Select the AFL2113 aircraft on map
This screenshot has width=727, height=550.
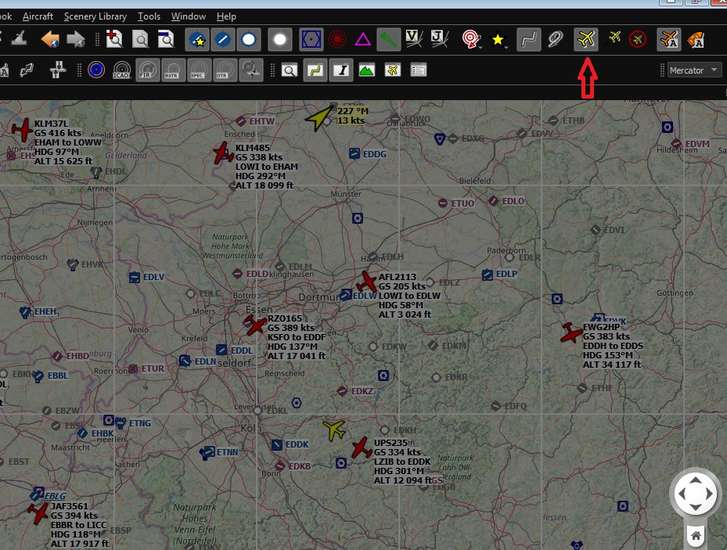(x=367, y=283)
